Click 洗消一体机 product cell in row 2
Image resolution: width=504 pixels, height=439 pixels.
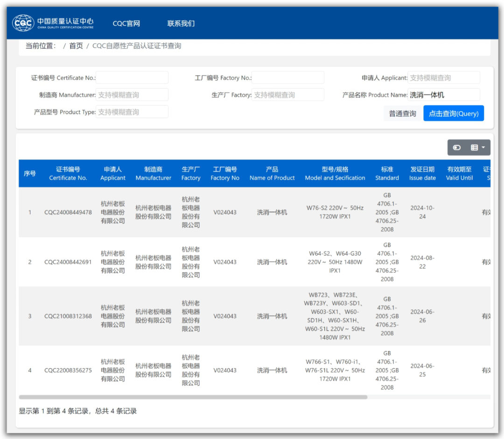pyautogui.click(x=272, y=262)
